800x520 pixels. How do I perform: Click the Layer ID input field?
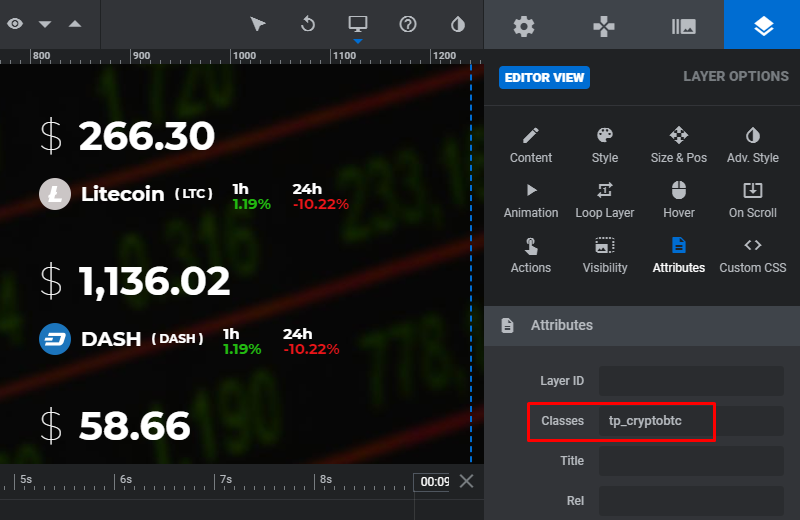(691, 381)
